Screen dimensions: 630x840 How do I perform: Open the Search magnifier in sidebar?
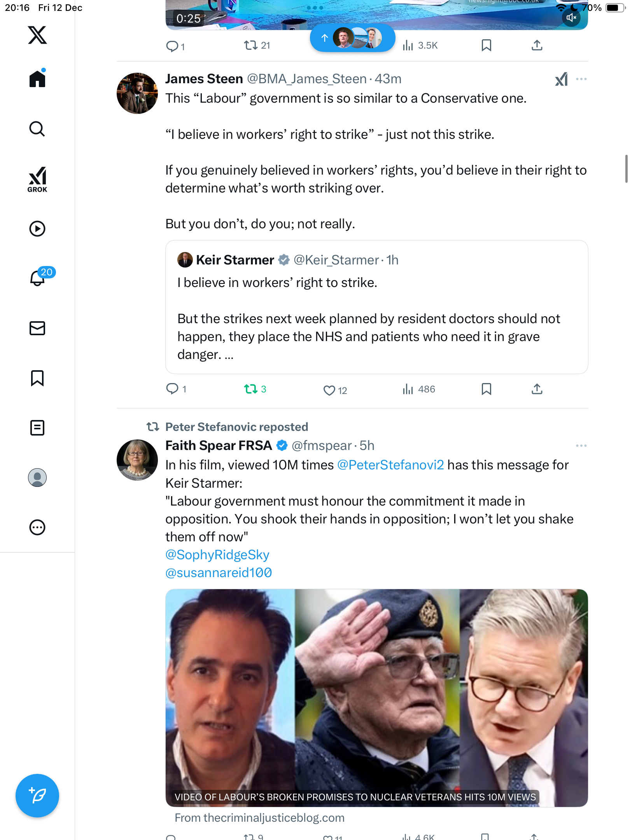tap(37, 129)
